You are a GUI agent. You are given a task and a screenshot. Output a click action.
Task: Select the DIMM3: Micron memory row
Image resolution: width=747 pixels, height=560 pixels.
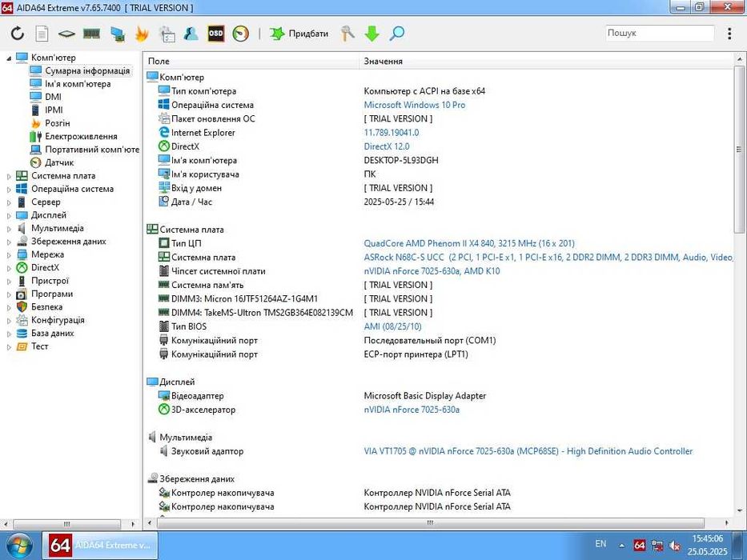438,299
